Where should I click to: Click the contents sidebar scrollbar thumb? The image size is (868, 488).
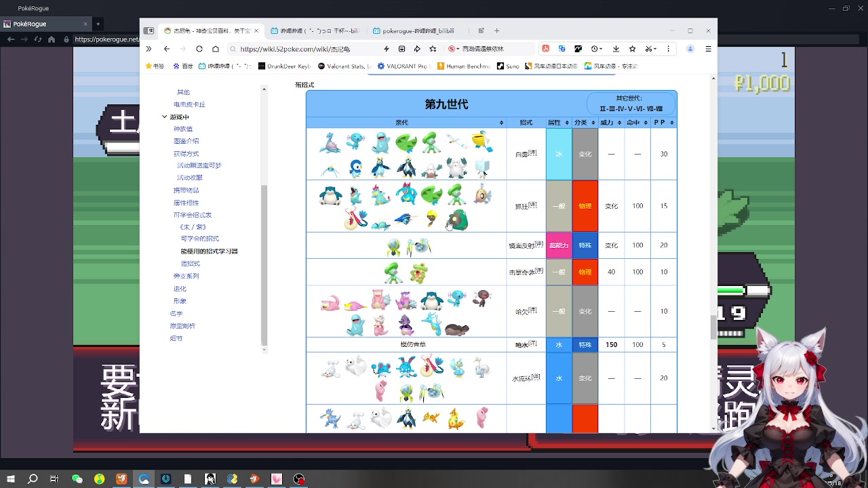(x=264, y=264)
